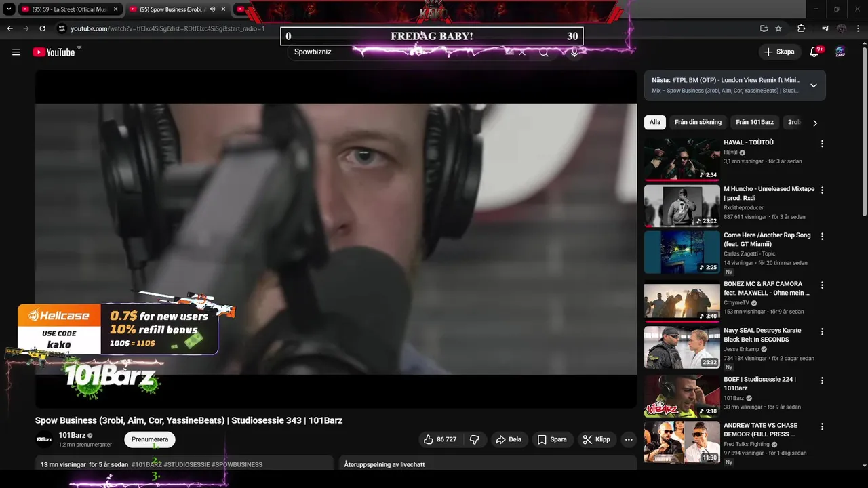Viewport: 868px width, 488px height.
Task: Select the Alla filter chip
Action: [x=654, y=123]
